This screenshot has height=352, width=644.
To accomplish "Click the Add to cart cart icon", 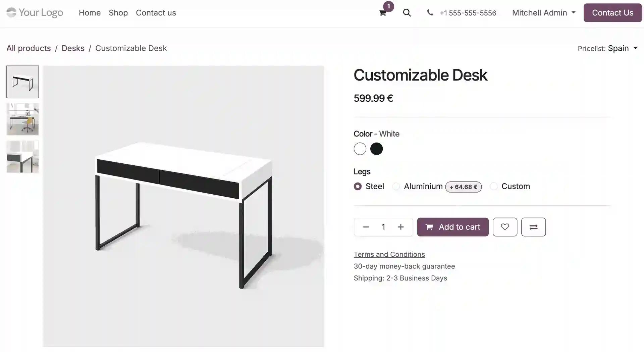I will coord(429,227).
